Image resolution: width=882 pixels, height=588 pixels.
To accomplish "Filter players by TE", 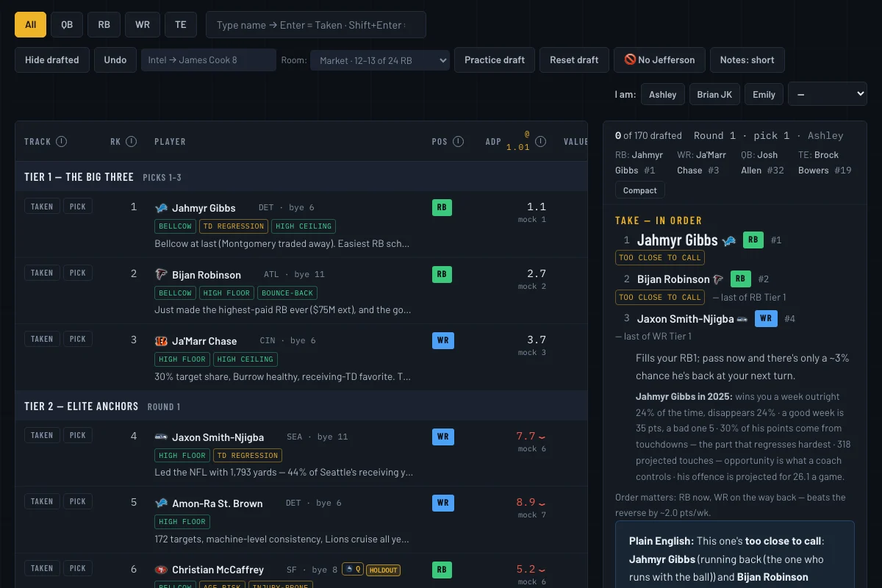I will [x=181, y=24].
